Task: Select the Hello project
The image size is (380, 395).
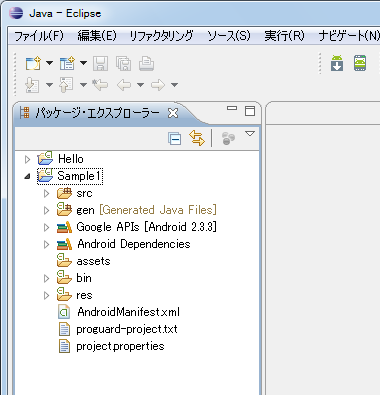Action: click(x=71, y=159)
